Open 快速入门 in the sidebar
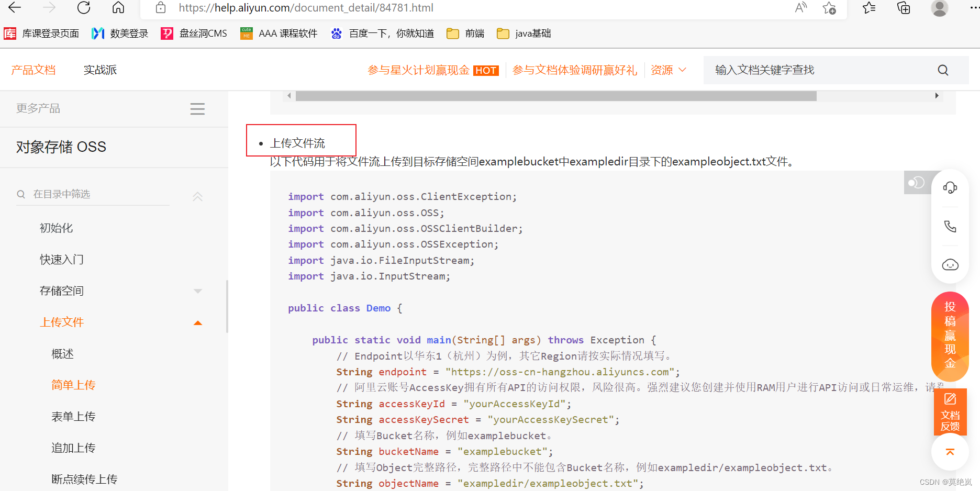980x491 pixels. click(62, 260)
